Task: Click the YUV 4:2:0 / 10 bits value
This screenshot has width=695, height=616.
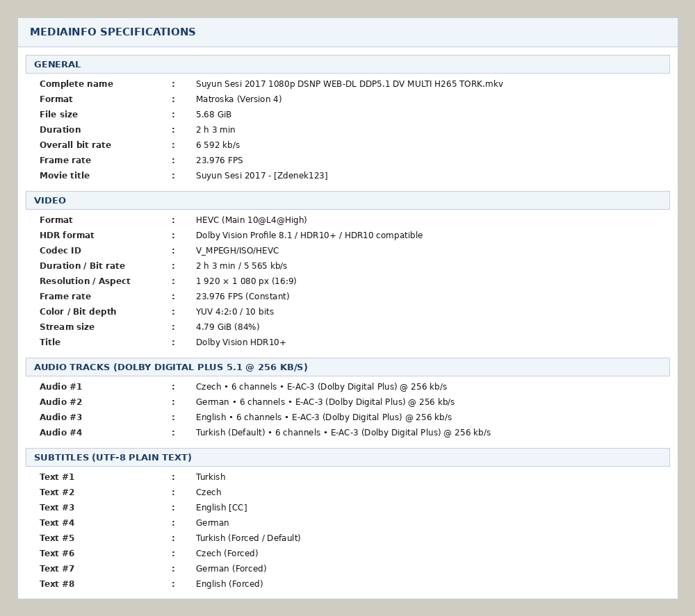Action: click(x=235, y=312)
